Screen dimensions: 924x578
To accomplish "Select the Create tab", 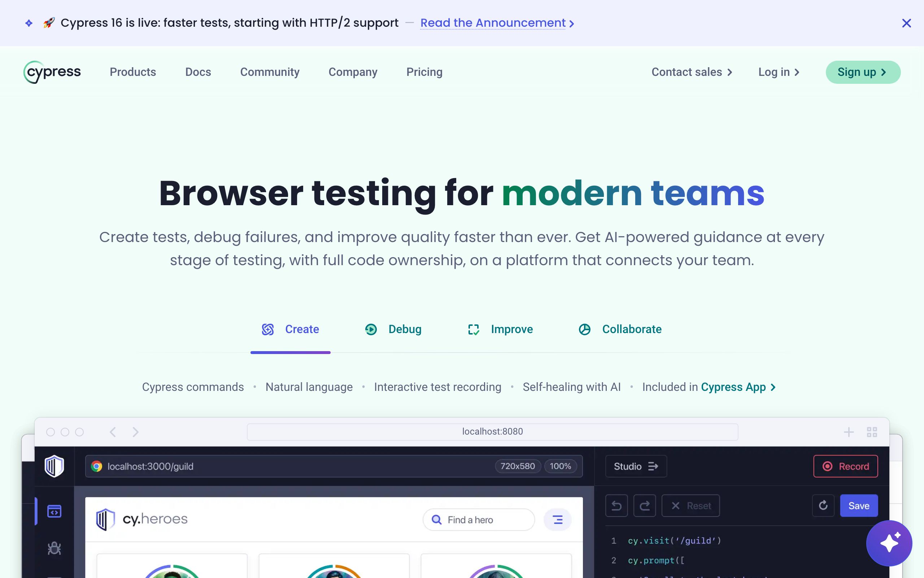I will coord(290,329).
